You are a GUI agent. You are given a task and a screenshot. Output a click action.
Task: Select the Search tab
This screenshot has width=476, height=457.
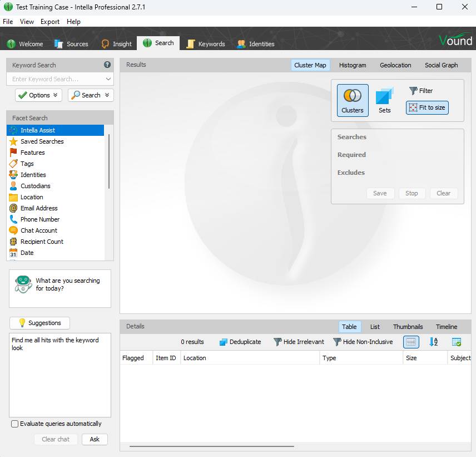click(158, 43)
